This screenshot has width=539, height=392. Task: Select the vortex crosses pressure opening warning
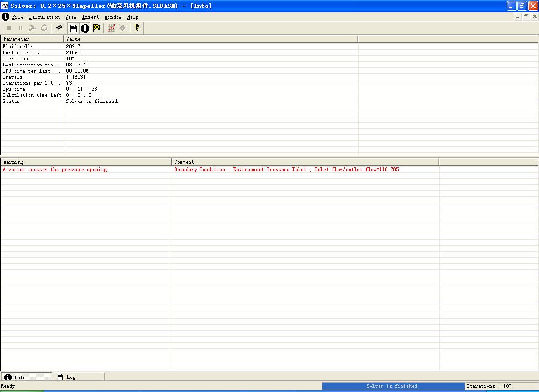(55, 169)
